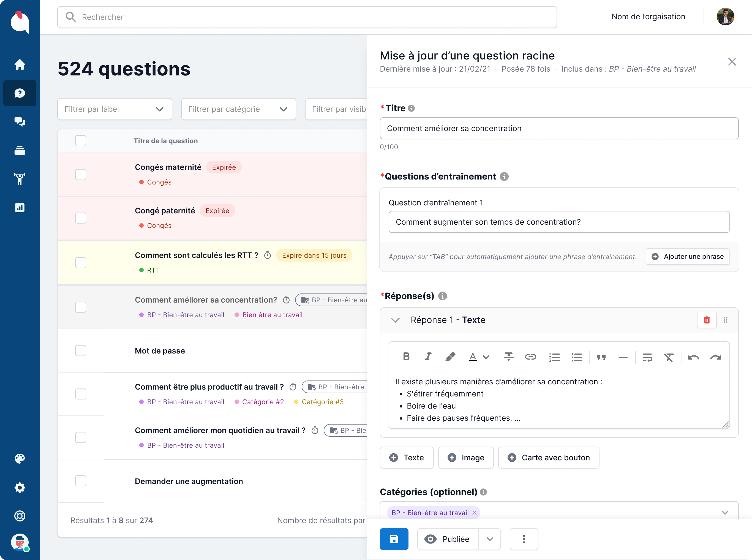Viewport: 752px width, 560px height.
Task: Tick the checkbox next to Mot de passe
Action: point(80,350)
